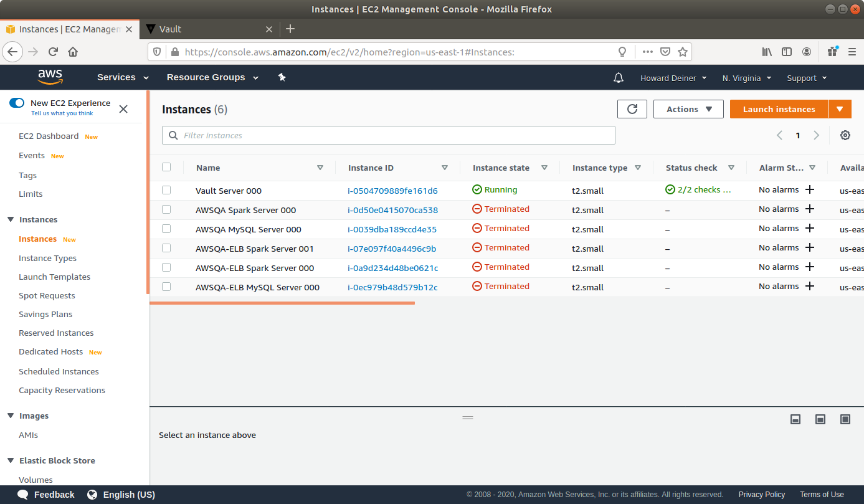Maximize the details panel to full

(845, 419)
